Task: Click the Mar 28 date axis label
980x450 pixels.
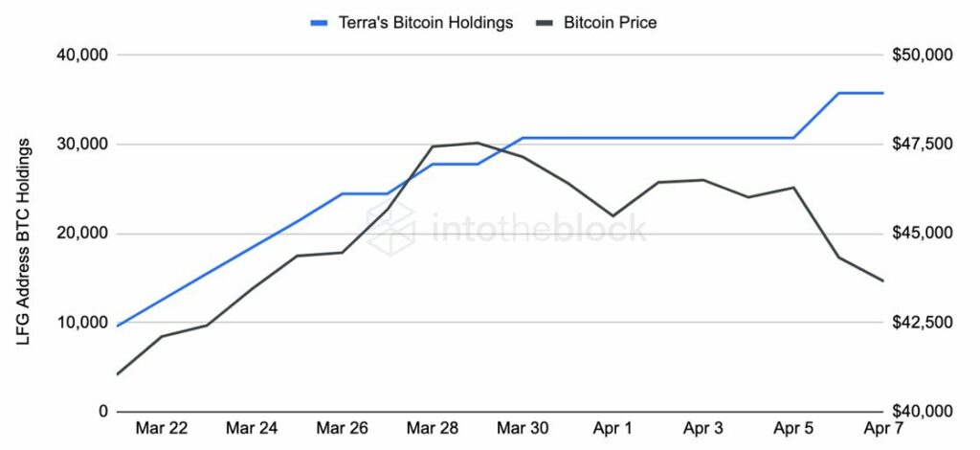Action: point(433,429)
